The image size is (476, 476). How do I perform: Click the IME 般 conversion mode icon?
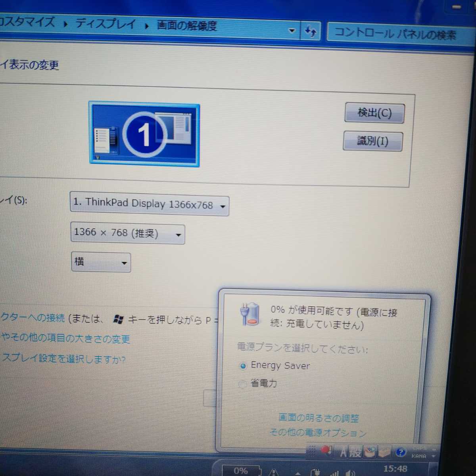pos(355,452)
